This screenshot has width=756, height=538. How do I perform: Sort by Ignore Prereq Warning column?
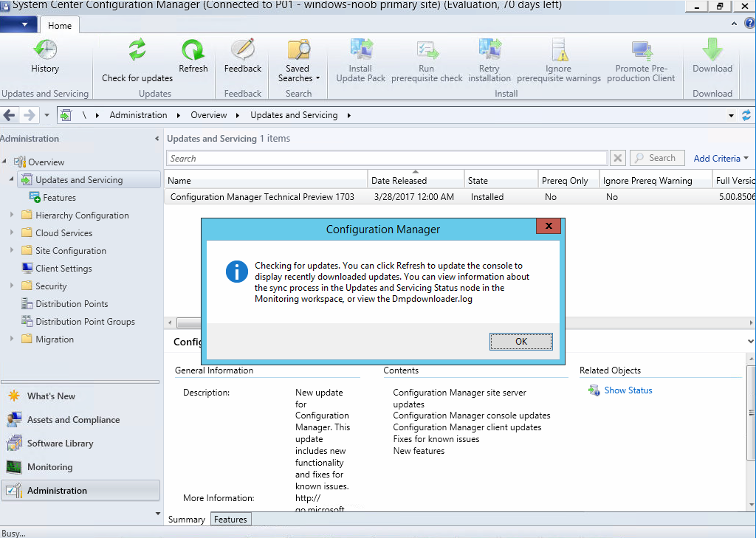point(656,180)
